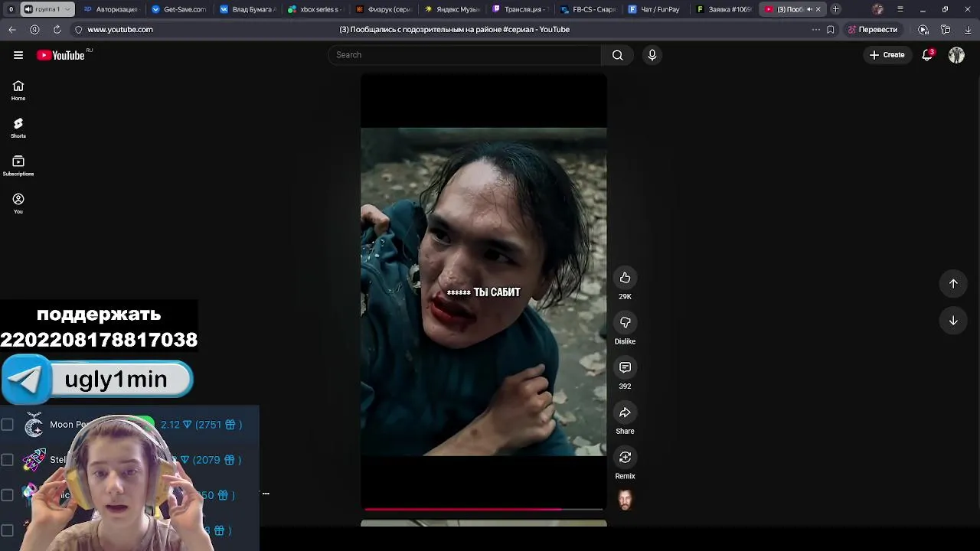Open Home in the YouTube sidebar
This screenshot has width=980, height=551.
(x=18, y=90)
